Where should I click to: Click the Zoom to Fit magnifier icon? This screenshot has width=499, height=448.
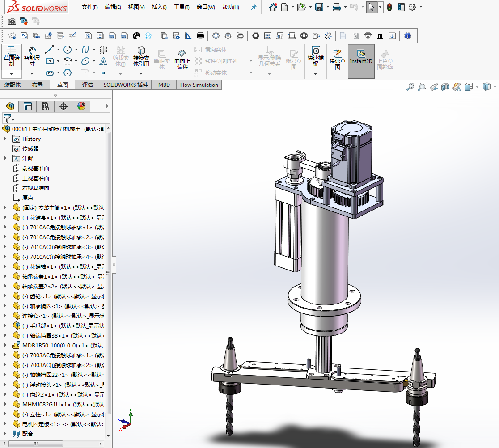410,87
